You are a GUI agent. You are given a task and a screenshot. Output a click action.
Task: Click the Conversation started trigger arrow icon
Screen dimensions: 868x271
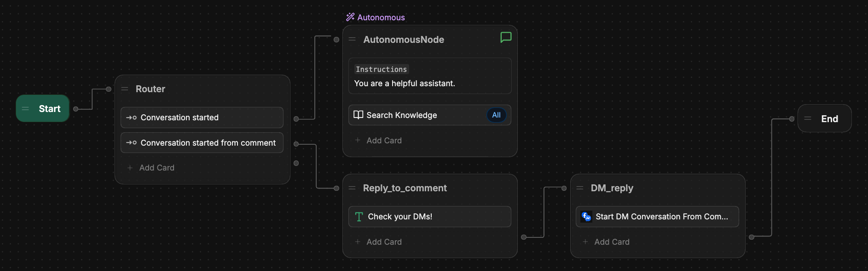(x=131, y=118)
